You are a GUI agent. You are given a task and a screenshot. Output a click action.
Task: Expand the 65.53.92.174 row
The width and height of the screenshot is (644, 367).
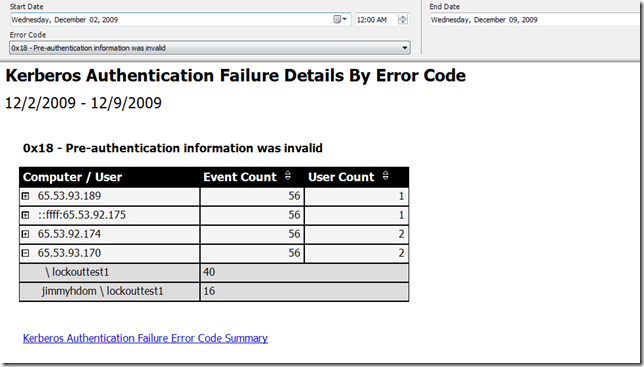click(25, 234)
